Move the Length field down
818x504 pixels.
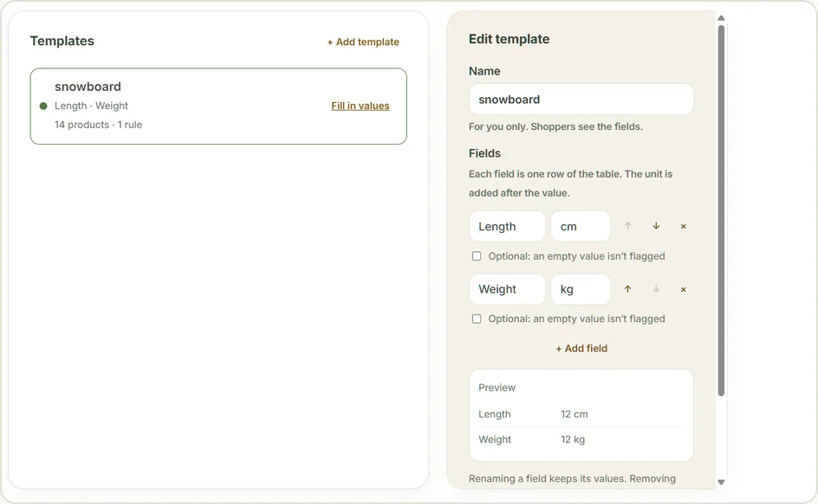pos(656,226)
